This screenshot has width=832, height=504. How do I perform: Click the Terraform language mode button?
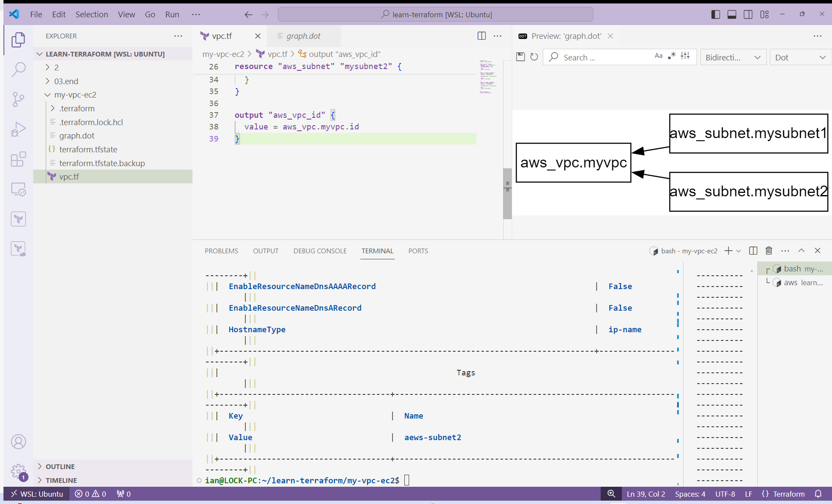point(783,494)
